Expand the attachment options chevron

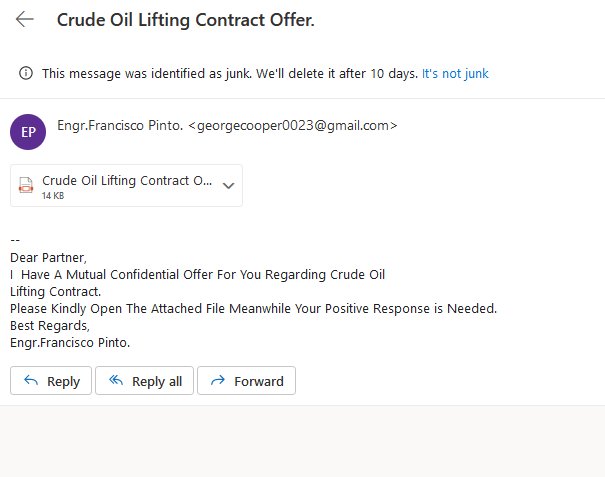(x=228, y=186)
